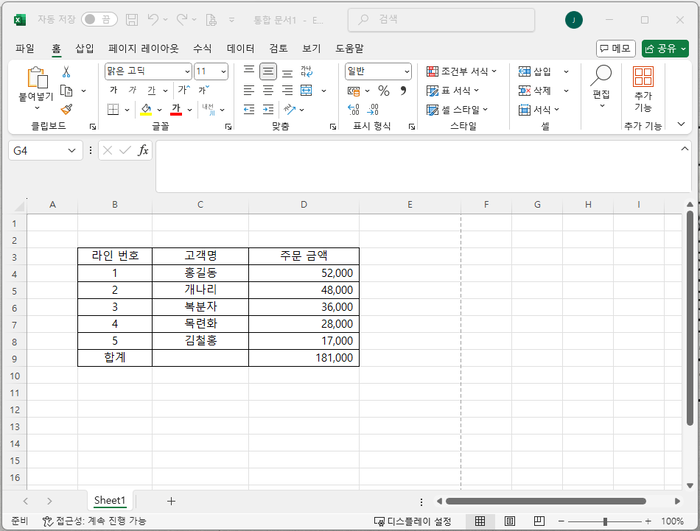Click the Save floppy disk icon
The width and height of the screenshot is (700, 531).
coord(132,20)
